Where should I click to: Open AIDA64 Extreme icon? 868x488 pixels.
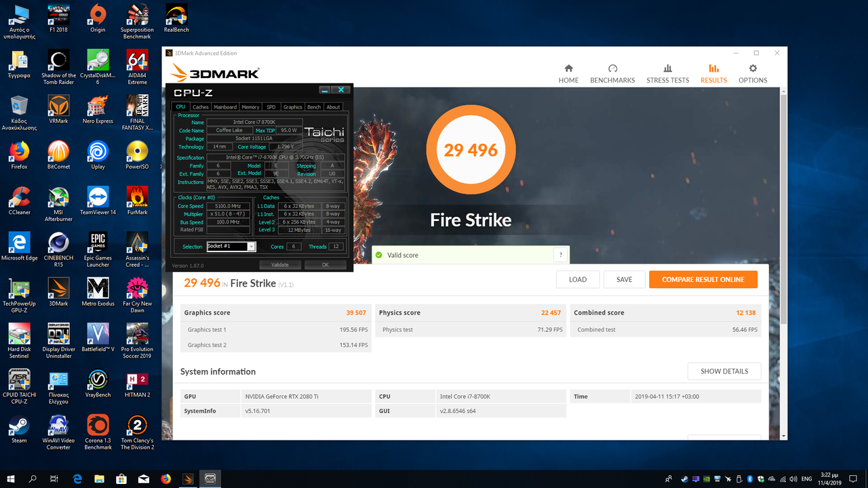click(137, 67)
